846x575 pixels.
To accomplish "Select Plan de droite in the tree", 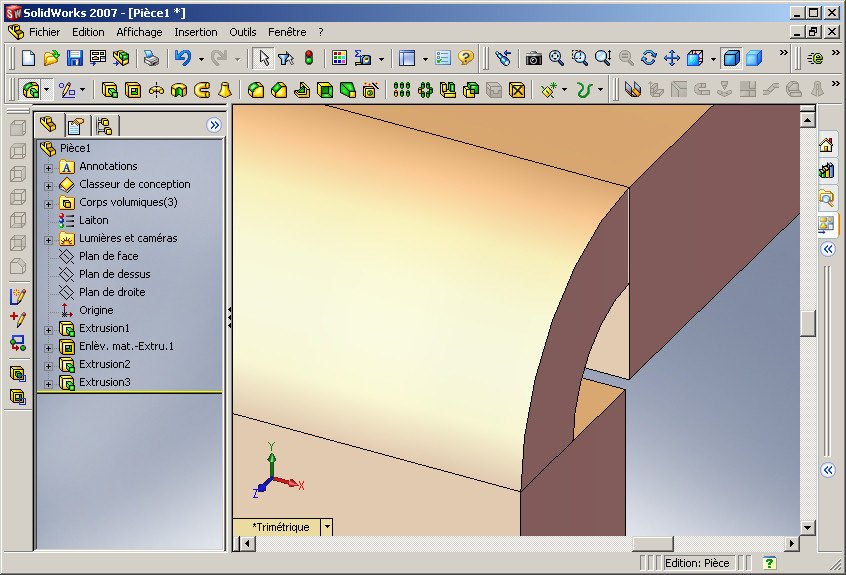I will tap(112, 292).
